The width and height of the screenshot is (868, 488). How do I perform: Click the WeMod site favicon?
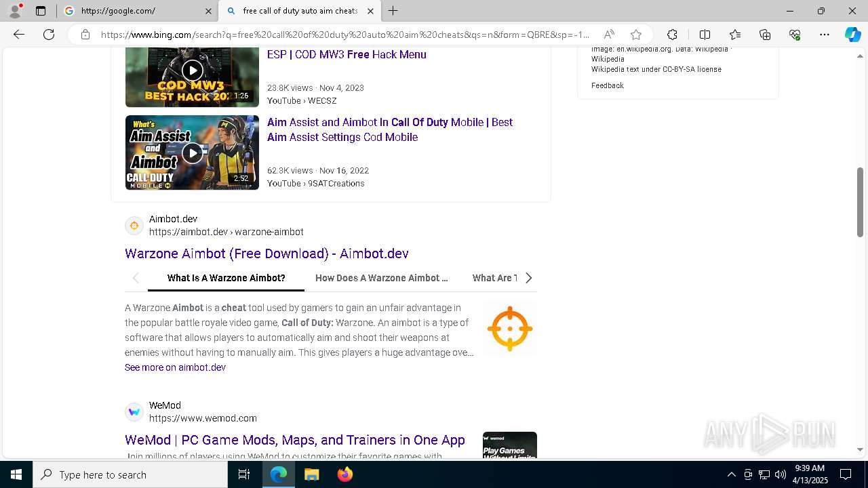pyautogui.click(x=134, y=411)
